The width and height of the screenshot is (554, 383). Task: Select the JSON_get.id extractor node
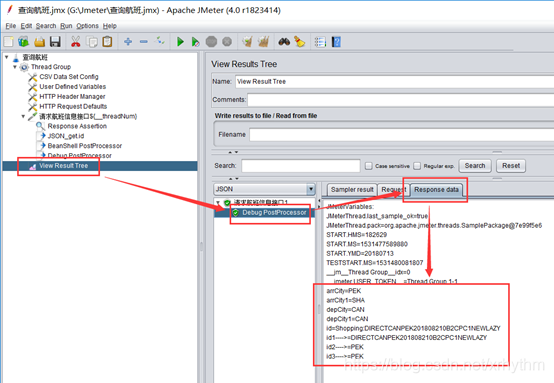[66, 136]
